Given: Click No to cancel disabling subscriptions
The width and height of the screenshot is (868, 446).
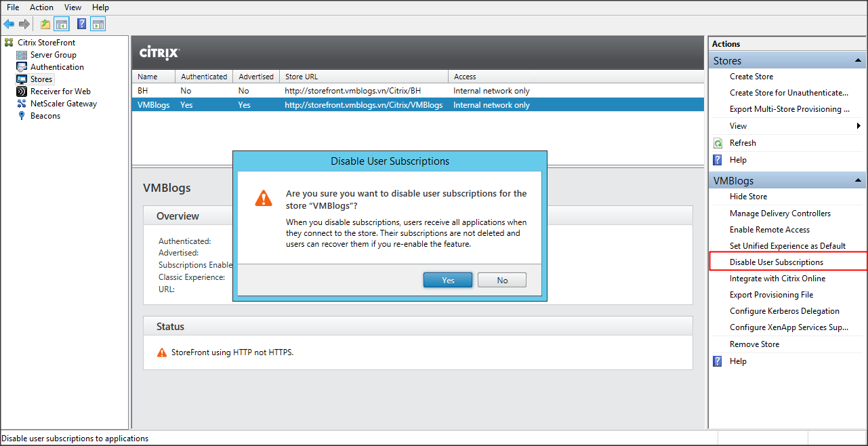Looking at the screenshot, I should [x=502, y=280].
